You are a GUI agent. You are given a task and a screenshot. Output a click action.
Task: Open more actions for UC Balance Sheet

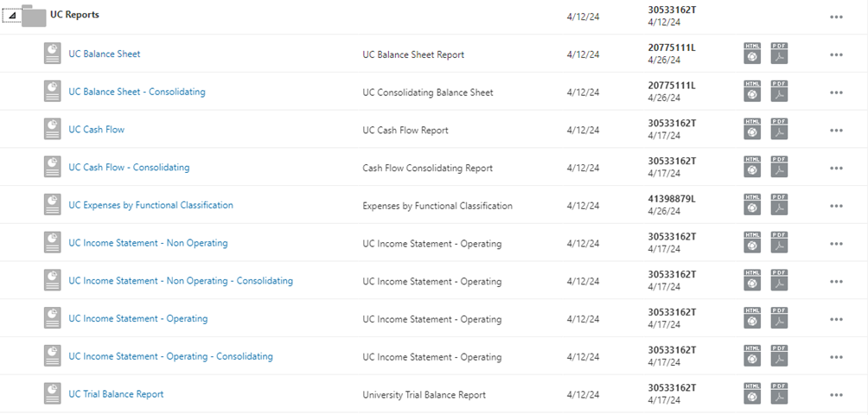pyautogui.click(x=836, y=54)
